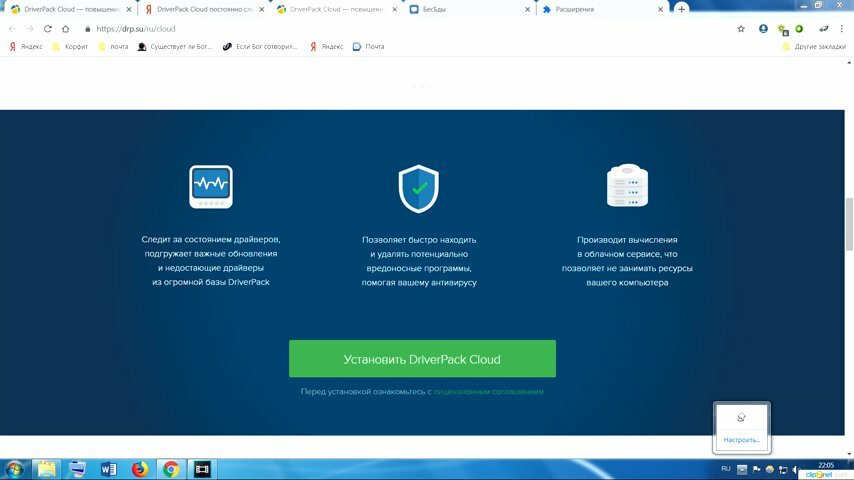Click the icon inside tray popup
The height and width of the screenshot is (480, 854).
[741, 417]
